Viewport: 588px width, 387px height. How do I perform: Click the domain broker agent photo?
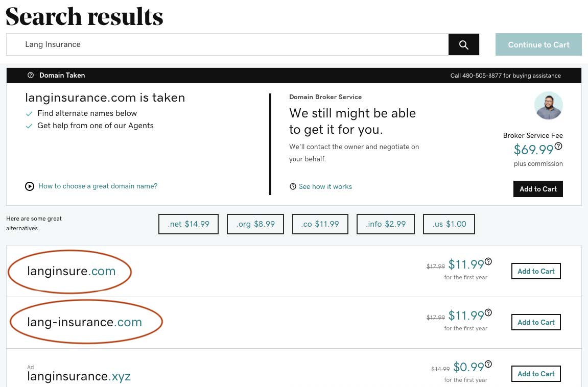(548, 106)
